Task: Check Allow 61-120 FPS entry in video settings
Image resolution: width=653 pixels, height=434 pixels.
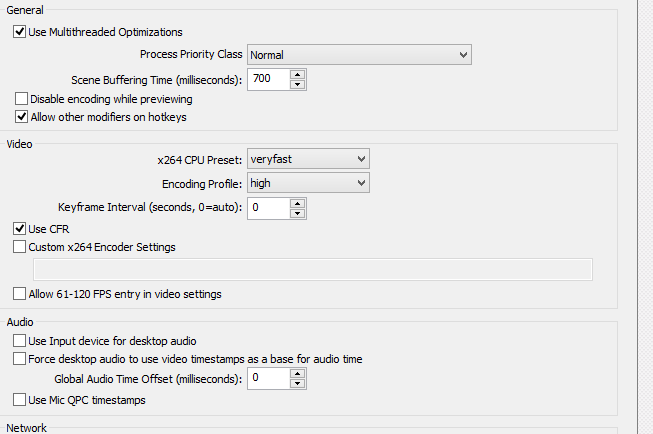Action: [x=20, y=294]
